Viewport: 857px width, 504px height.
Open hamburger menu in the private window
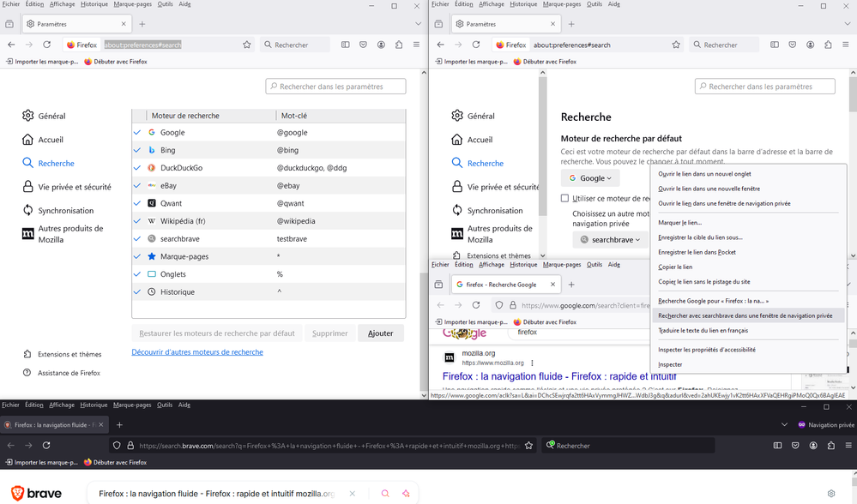pos(848,446)
